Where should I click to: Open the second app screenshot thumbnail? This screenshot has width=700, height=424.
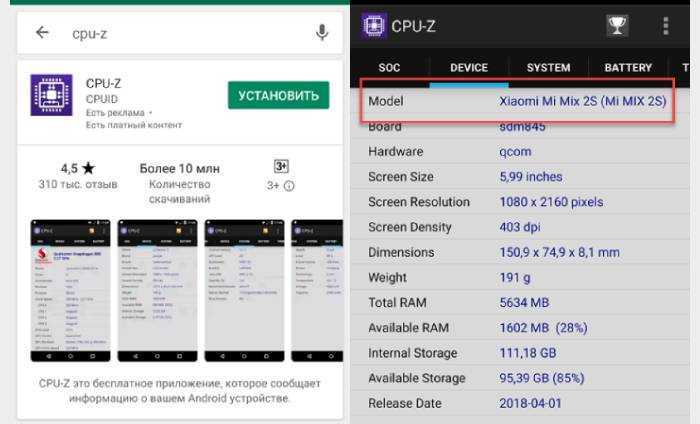point(157,290)
